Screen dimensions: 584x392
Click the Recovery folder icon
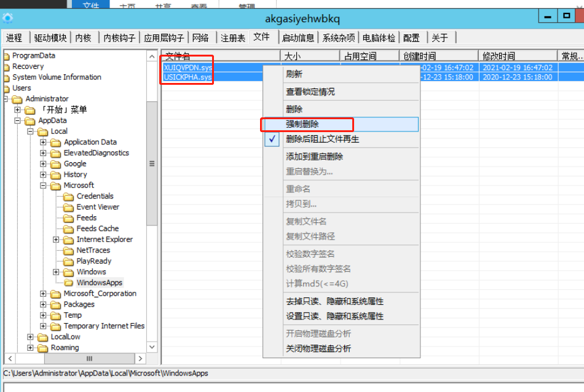tap(6, 66)
